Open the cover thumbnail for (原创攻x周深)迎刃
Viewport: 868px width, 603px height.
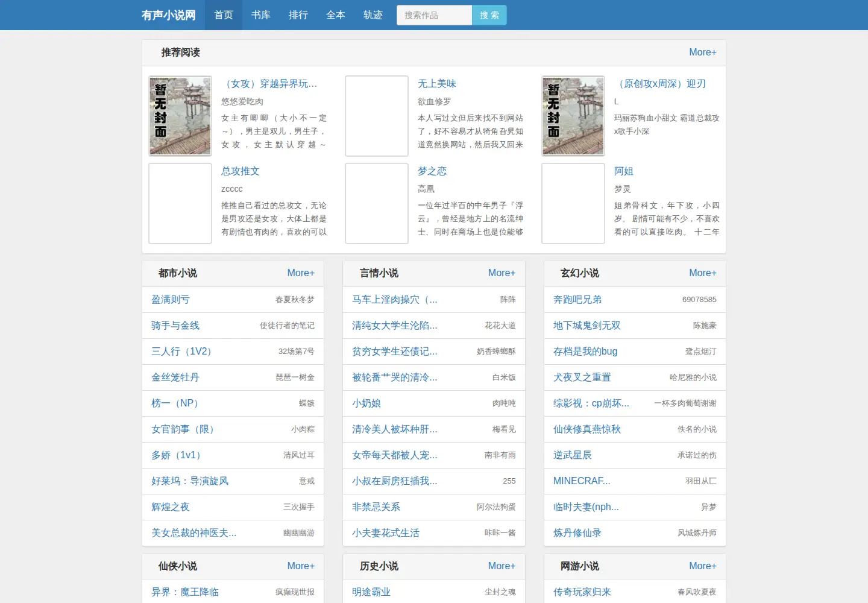573,116
